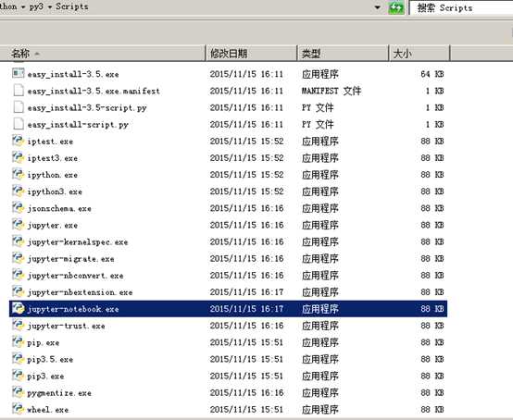Select file name jupyter-migrate.exe
Image resolution: width=513 pixels, height=420 pixels.
pos(70,259)
